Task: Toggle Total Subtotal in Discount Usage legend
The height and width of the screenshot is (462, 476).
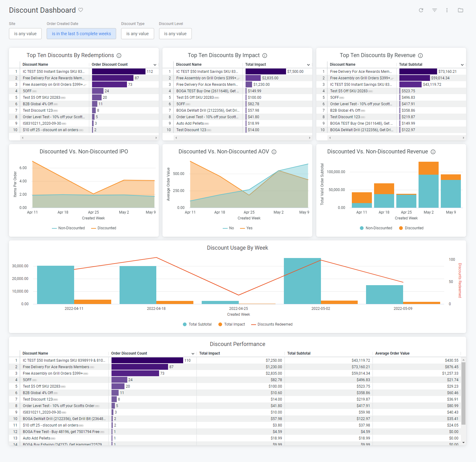Action: (197, 324)
